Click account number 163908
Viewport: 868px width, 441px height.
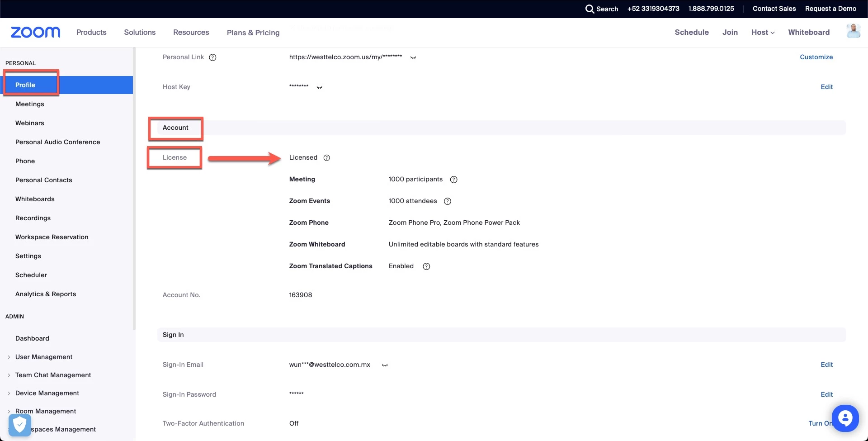(x=301, y=295)
